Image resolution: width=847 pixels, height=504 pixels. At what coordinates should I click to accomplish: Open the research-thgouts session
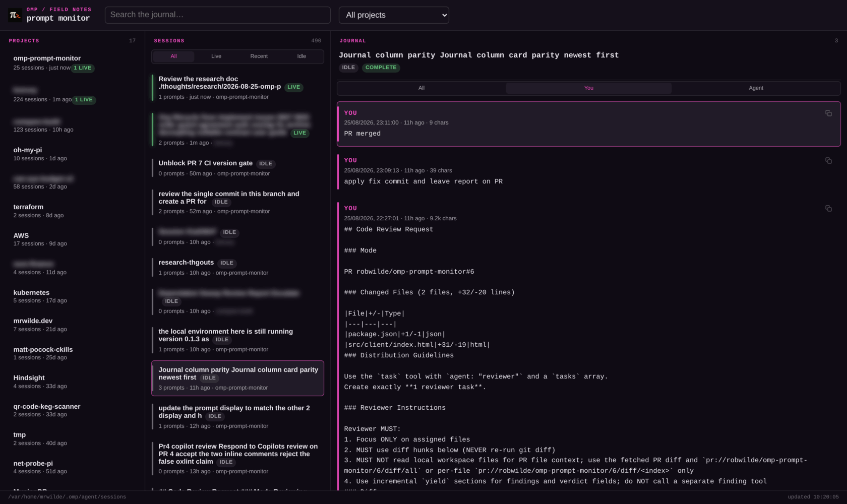point(237,268)
